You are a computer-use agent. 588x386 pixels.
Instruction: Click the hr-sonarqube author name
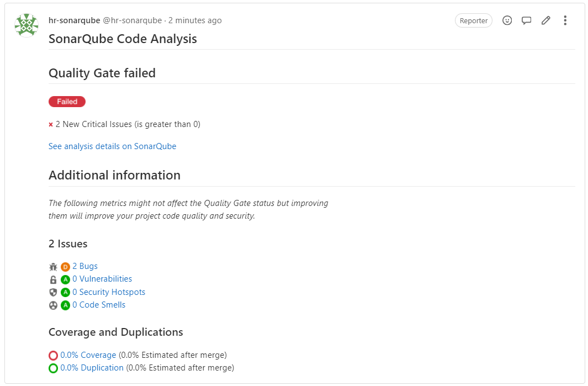click(74, 20)
